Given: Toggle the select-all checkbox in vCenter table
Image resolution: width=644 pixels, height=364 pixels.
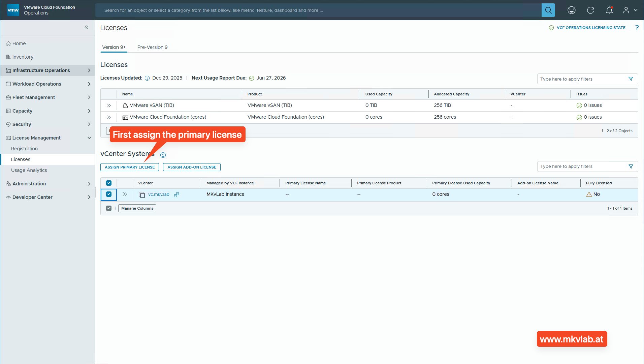Looking at the screenshot, I should [x=108, y=183].
